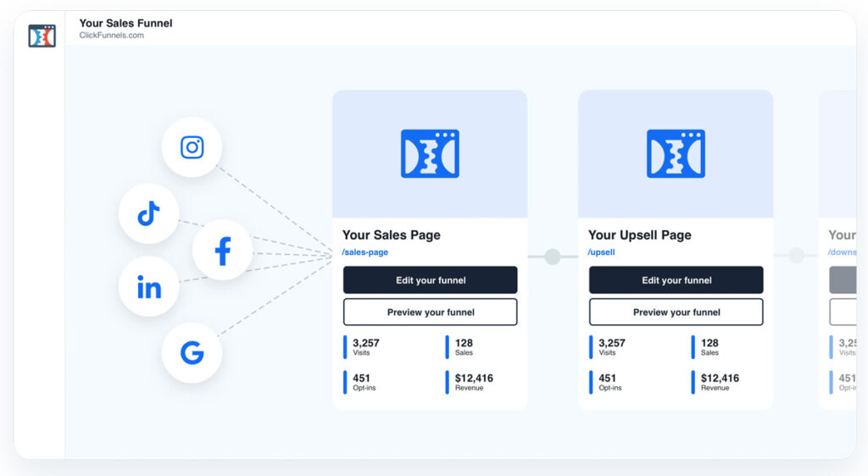Click the connector node after the Upsell card
Viewport: 868px width, 476px height.
[796, 256]
